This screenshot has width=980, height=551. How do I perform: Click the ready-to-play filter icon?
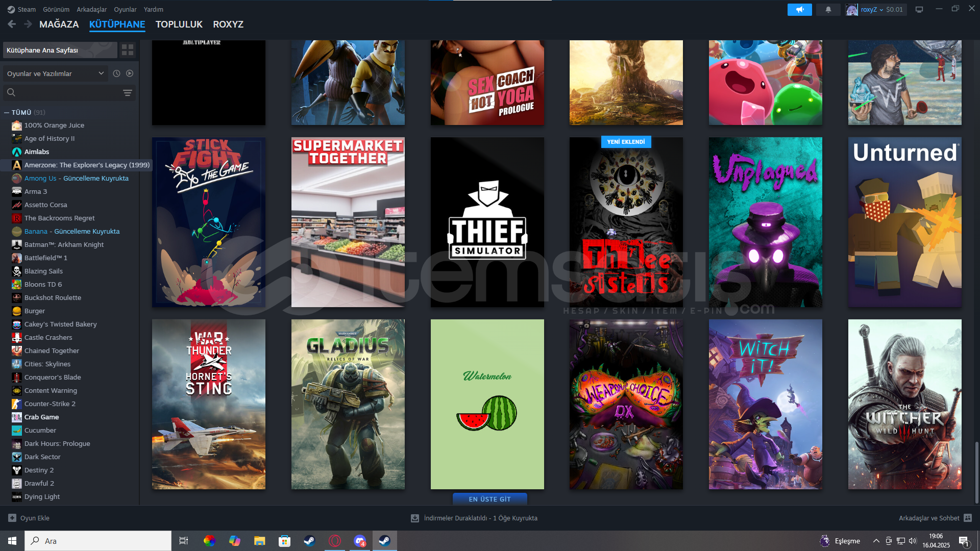tap(130, 73)
